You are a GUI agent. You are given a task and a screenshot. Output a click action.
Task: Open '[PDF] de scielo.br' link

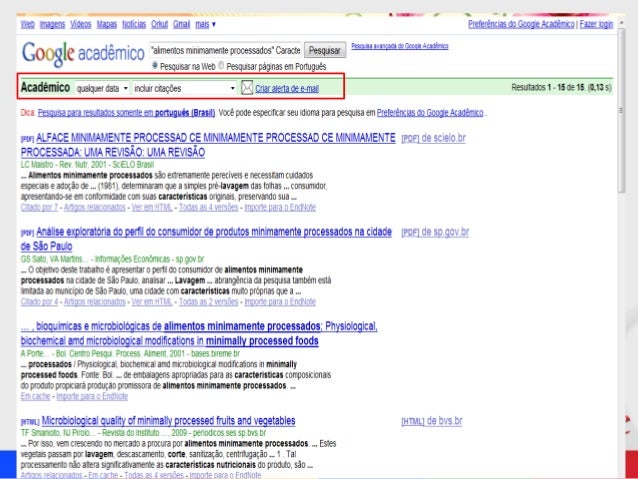[433, 138]
